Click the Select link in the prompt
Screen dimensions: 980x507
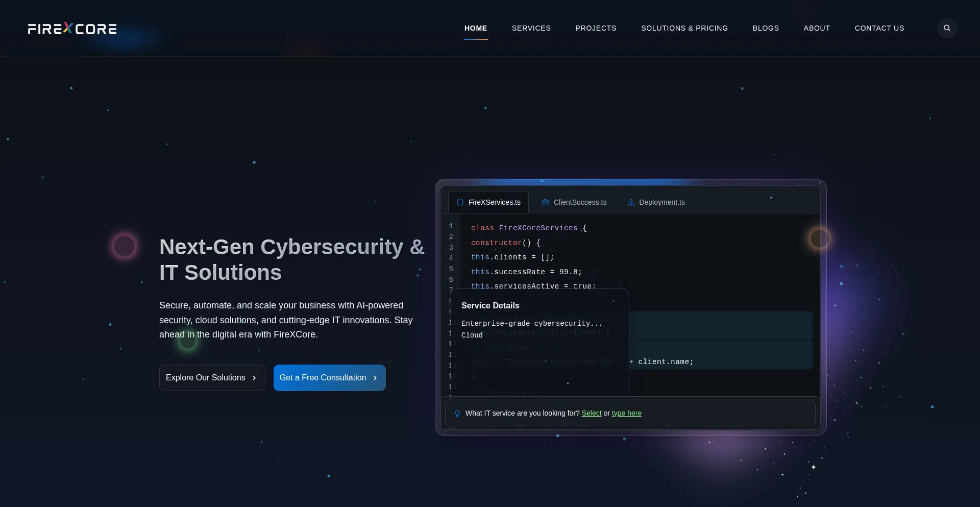592,413
